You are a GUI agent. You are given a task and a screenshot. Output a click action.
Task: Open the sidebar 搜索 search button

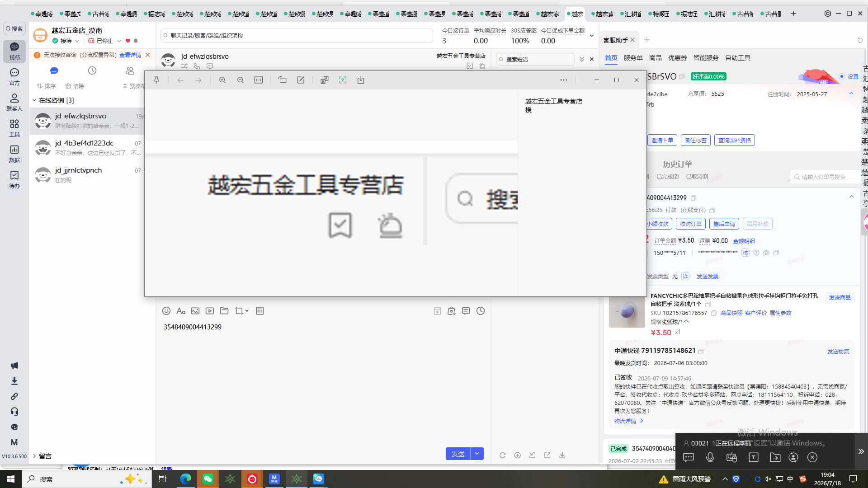14,28
